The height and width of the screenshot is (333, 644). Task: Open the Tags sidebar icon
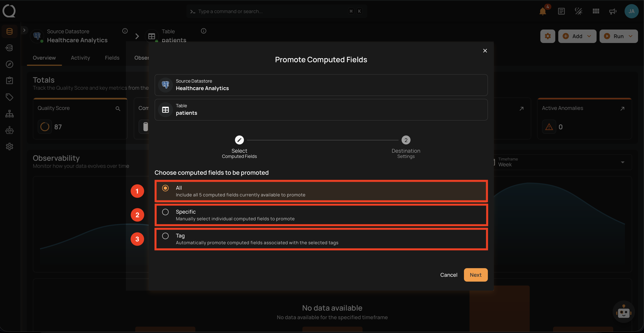click(10, 97)
